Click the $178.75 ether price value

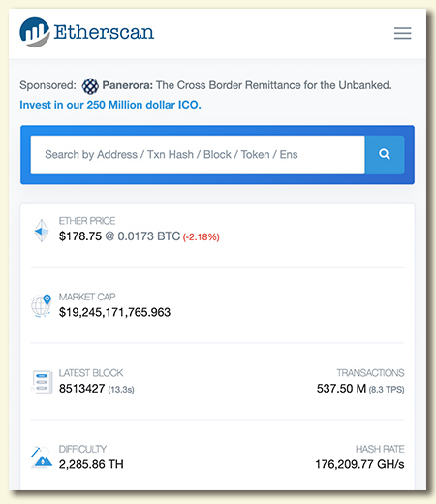80,236
